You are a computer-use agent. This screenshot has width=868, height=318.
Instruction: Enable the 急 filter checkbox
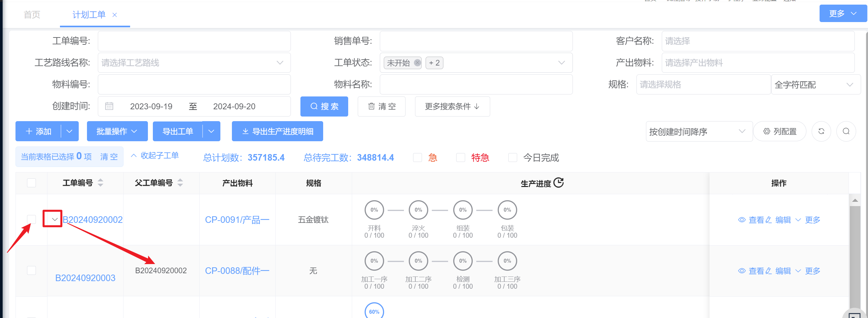(417, 158)
